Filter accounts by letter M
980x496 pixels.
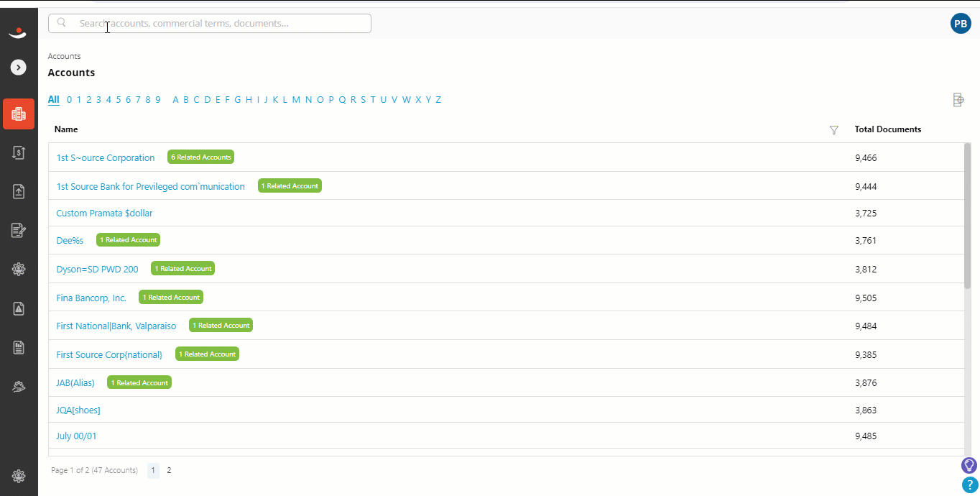pos(297,100)
